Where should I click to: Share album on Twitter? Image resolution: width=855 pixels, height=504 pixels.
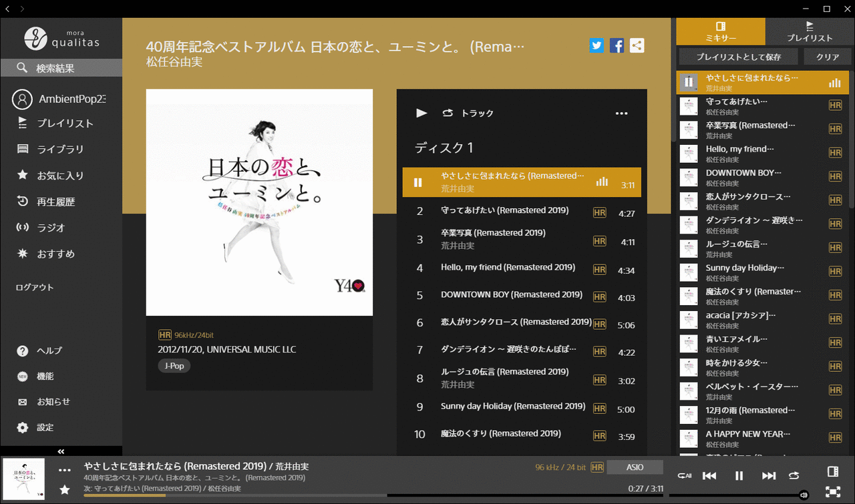596,45
